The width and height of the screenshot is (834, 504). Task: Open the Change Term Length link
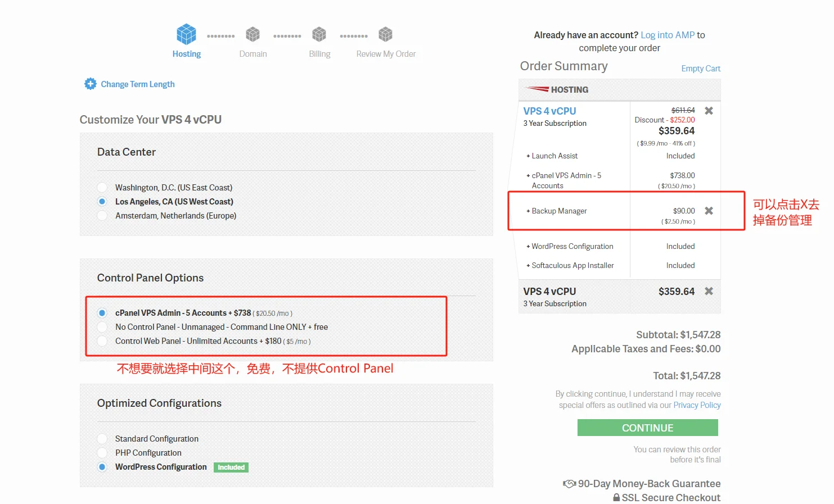coord(138,84)
